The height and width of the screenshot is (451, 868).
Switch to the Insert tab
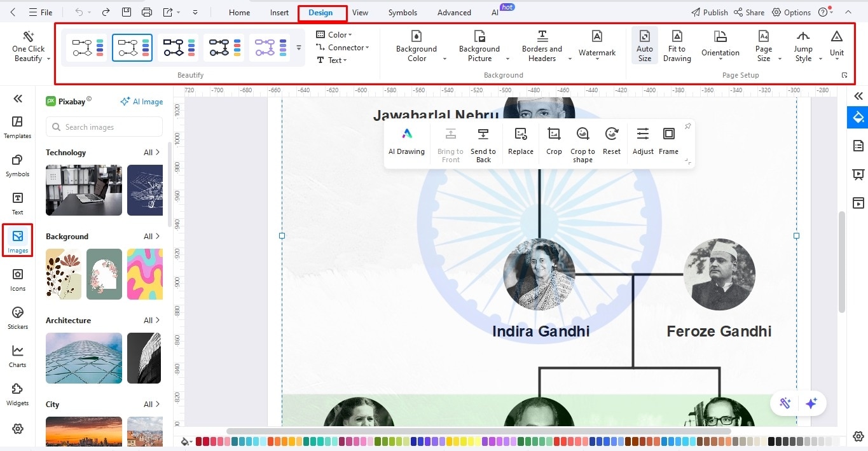pos(279,12)
